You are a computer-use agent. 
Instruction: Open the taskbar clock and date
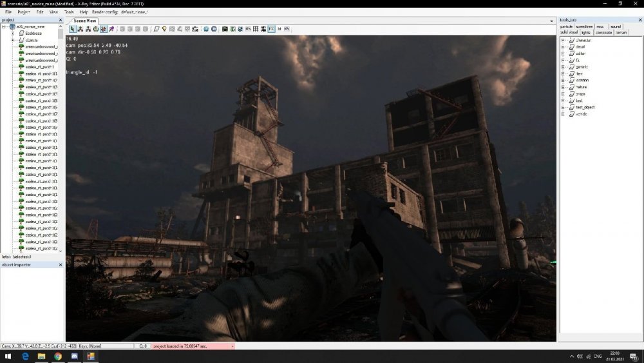click(x=615, y=356)
